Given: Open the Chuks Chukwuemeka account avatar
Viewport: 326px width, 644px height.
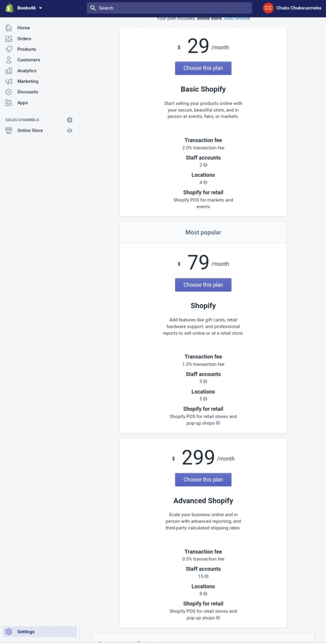Looking at the screenshot, I should 268,8.
